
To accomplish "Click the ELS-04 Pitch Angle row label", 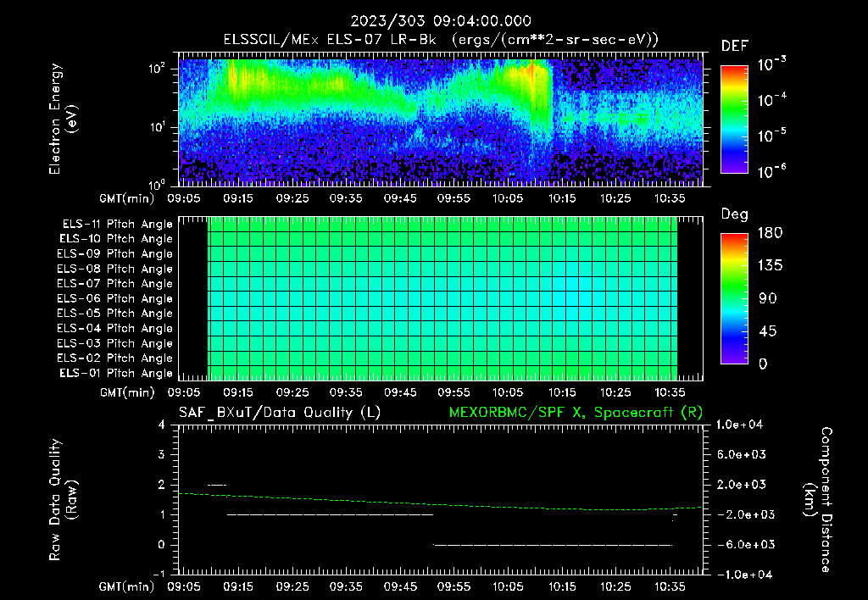I will [x=115, y=329].
